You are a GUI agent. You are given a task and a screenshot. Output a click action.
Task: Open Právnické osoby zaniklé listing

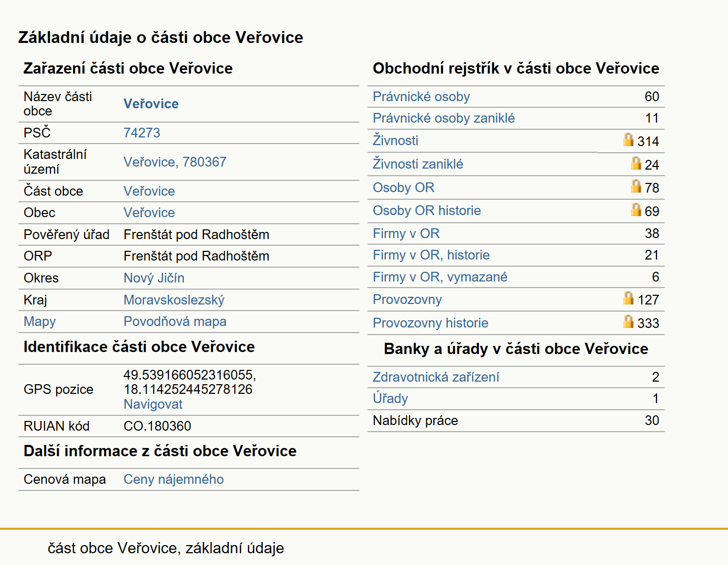pyautogui.click(x=444, y=118)
